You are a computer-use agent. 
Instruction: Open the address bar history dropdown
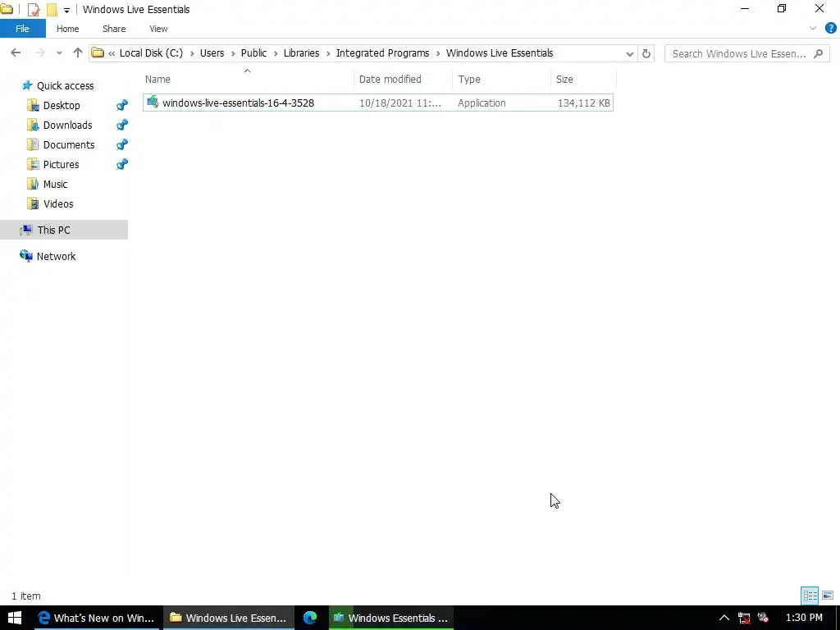point(630,53)
